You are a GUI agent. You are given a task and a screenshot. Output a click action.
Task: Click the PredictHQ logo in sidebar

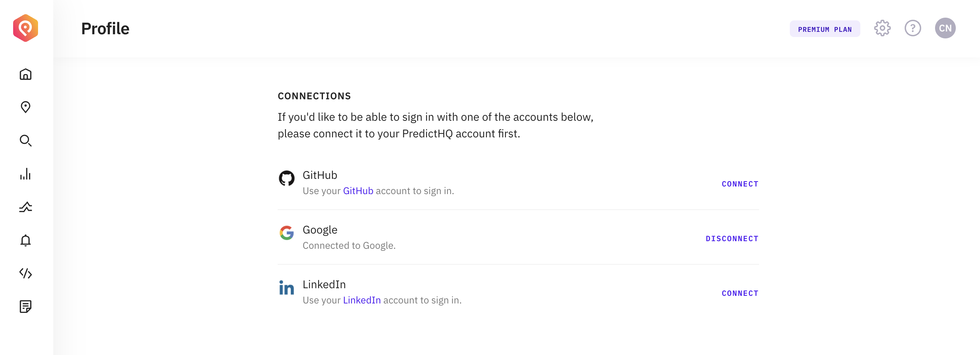pyautogui.click(x=26, y=28)
